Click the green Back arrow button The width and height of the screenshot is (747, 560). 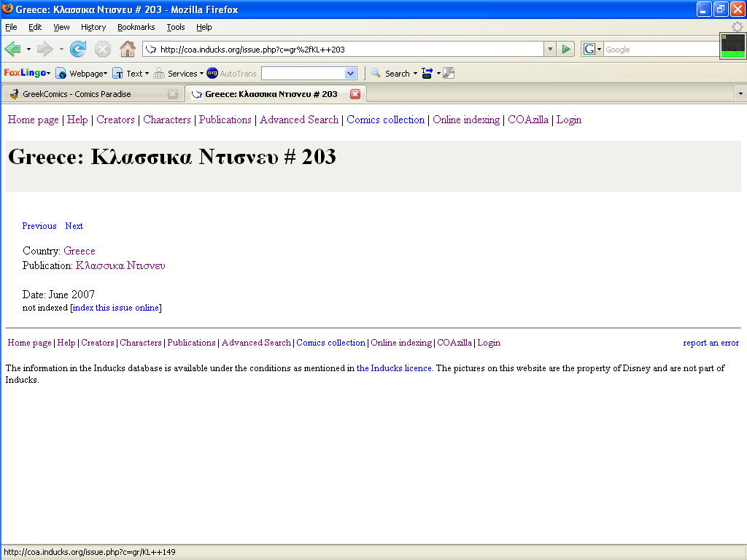tap(12, 49)
